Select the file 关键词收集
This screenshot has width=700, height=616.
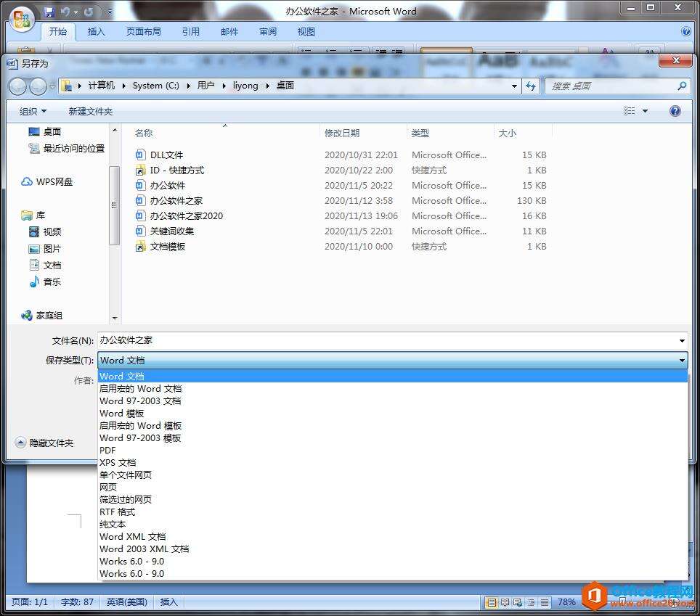coord(172,231)
